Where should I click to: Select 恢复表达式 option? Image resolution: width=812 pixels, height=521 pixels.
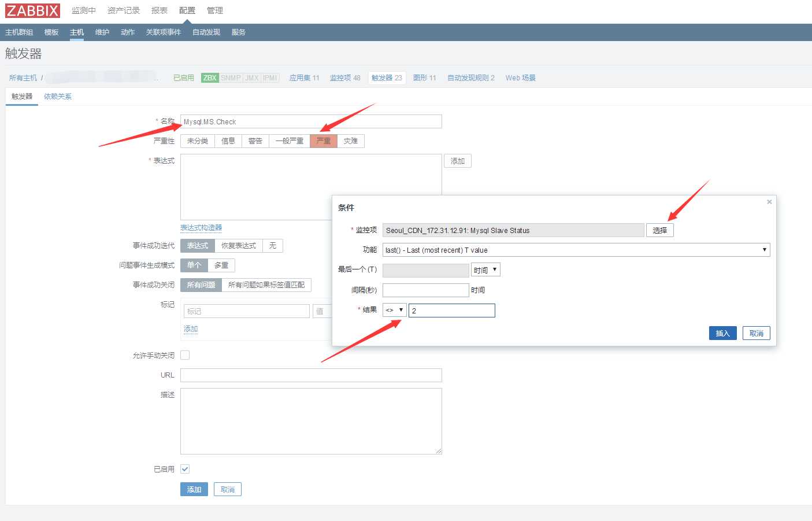239,246
